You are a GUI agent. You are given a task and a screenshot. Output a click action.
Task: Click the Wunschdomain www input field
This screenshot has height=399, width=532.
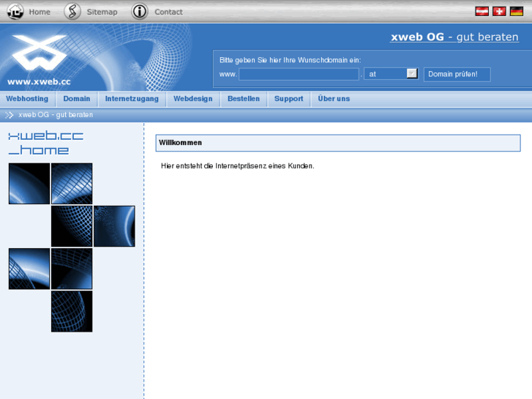coord(299,74)
